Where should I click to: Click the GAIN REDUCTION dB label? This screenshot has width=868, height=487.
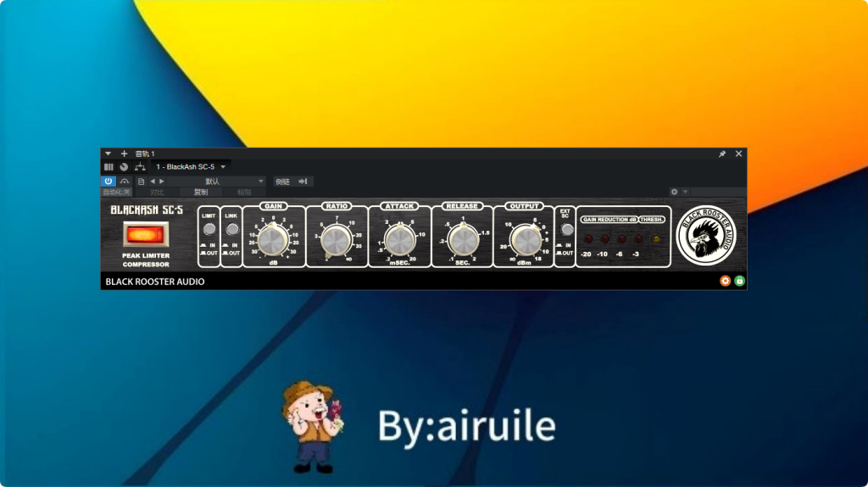[609, 220]
